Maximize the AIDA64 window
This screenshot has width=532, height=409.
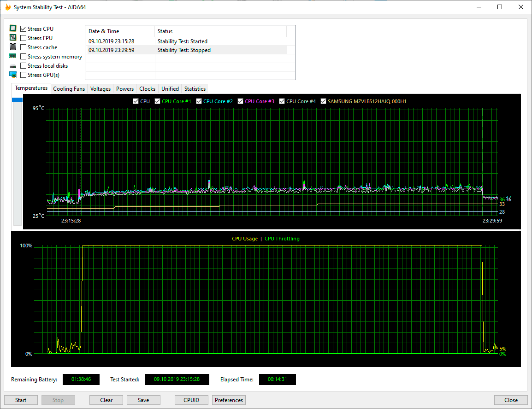500,7
